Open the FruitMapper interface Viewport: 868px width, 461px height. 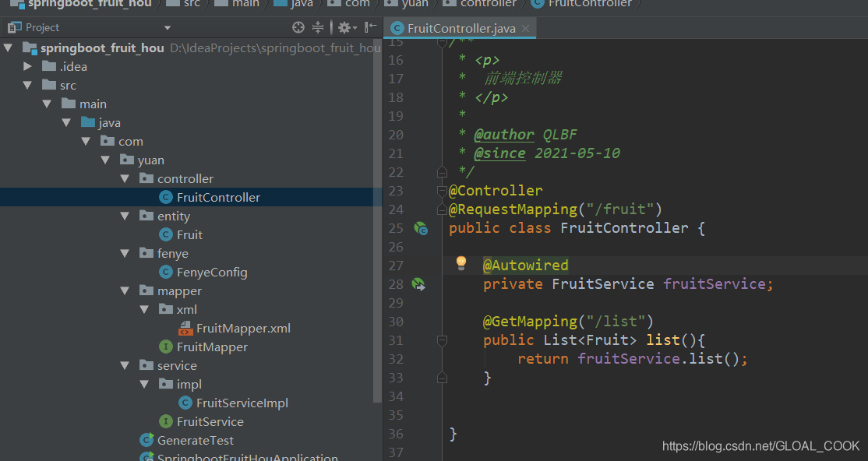[212, 347]
